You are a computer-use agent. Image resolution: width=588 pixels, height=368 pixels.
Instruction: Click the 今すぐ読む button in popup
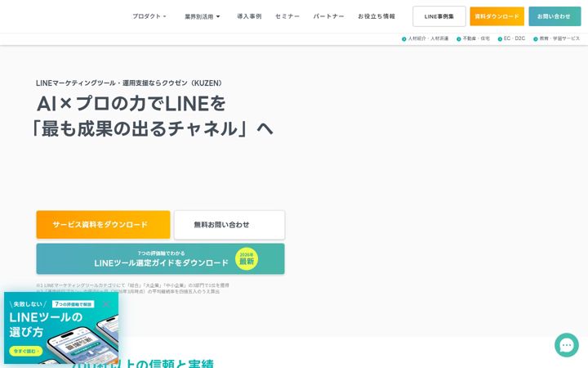tap(25, 351)
